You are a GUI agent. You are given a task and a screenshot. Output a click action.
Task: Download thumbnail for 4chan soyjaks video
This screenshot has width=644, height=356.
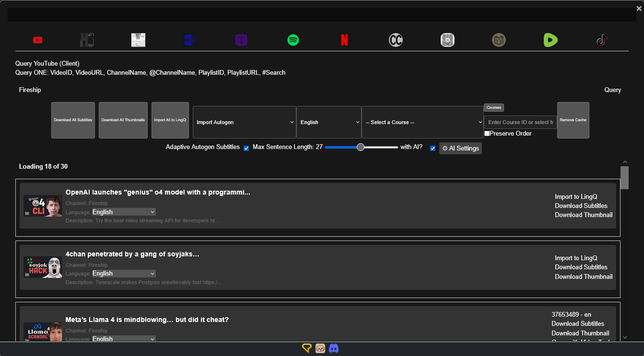tap(584, 276)
